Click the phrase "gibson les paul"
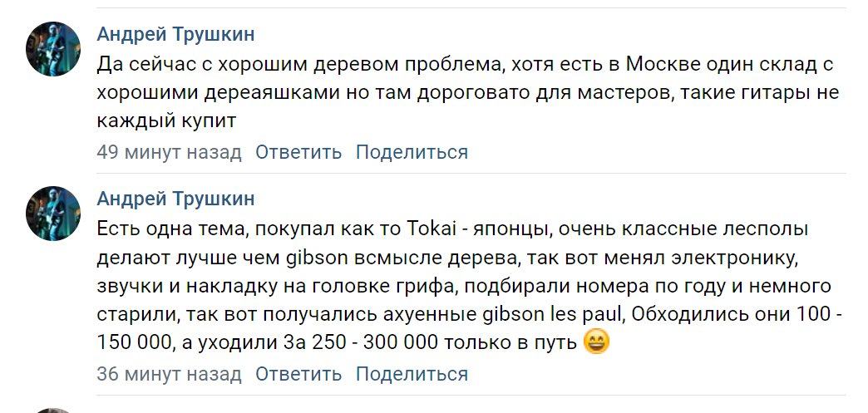This screenshot has height=413, width=868. (x=546, y=315)
